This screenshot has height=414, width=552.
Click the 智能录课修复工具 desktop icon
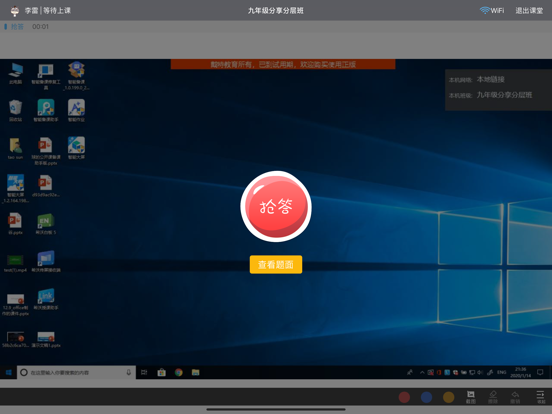point(46,76)
